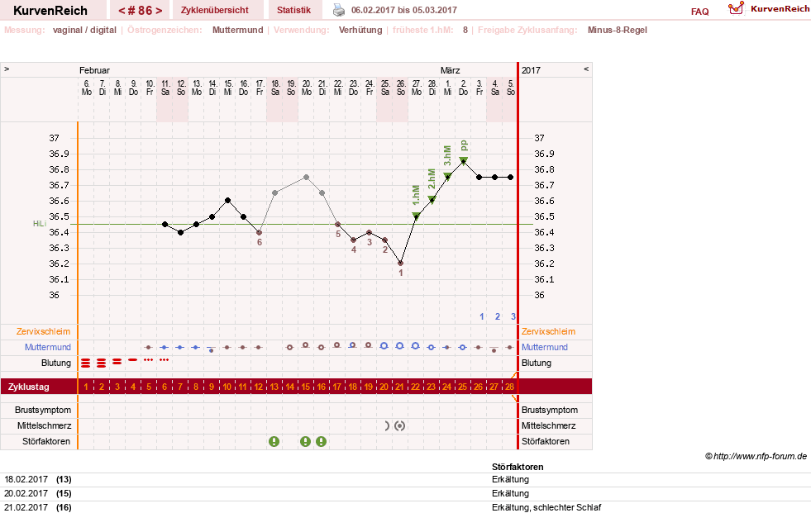
Task: Click the pp green triangle temperature marker
Action: coord(464,161)
